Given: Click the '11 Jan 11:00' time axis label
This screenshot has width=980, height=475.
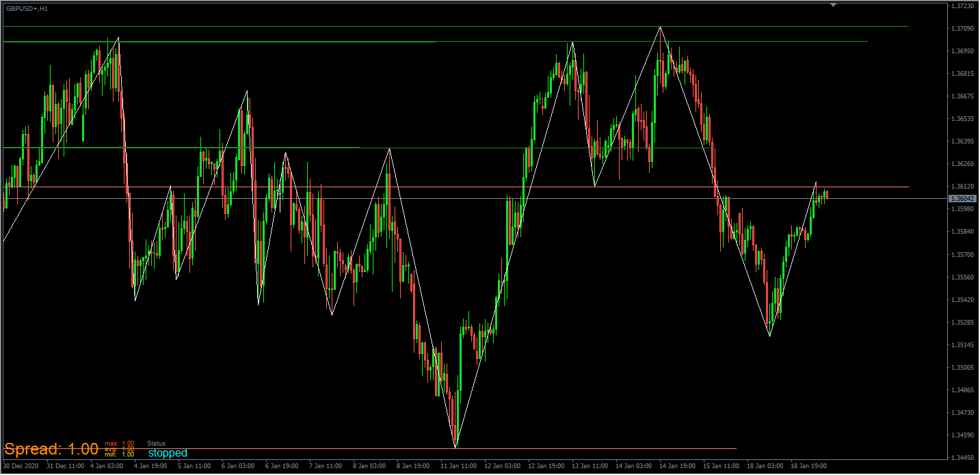Looking at the screenshot, I should click(458, 466).
